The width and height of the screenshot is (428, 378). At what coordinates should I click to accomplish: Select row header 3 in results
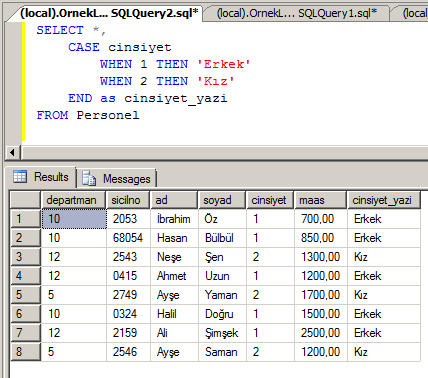click(x=25, y=257)
